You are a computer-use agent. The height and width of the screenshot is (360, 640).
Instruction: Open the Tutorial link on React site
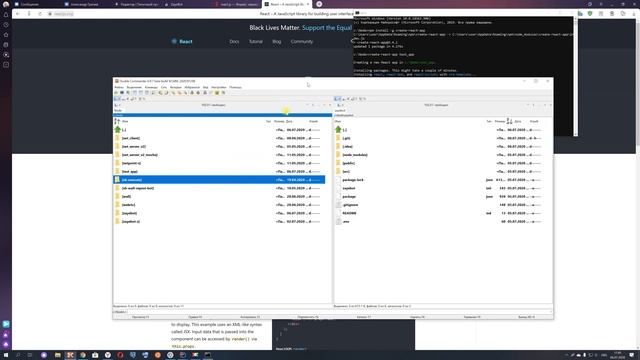point(256,42)
